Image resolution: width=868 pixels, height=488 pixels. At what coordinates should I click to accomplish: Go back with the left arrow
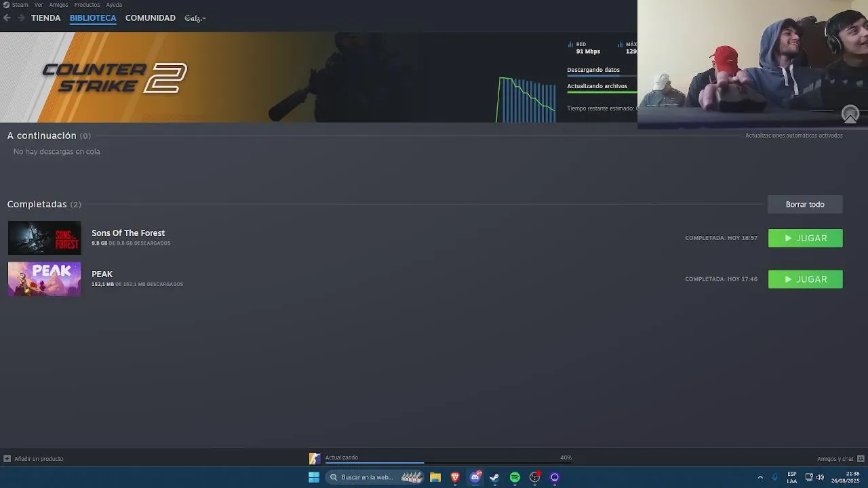coord(7,18)
